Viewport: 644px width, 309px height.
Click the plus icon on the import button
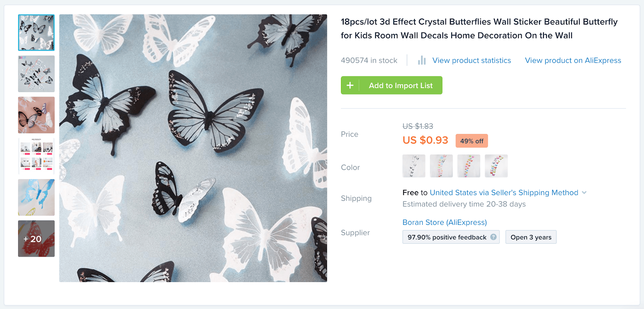pyautogui.click(x=350, y=85)
